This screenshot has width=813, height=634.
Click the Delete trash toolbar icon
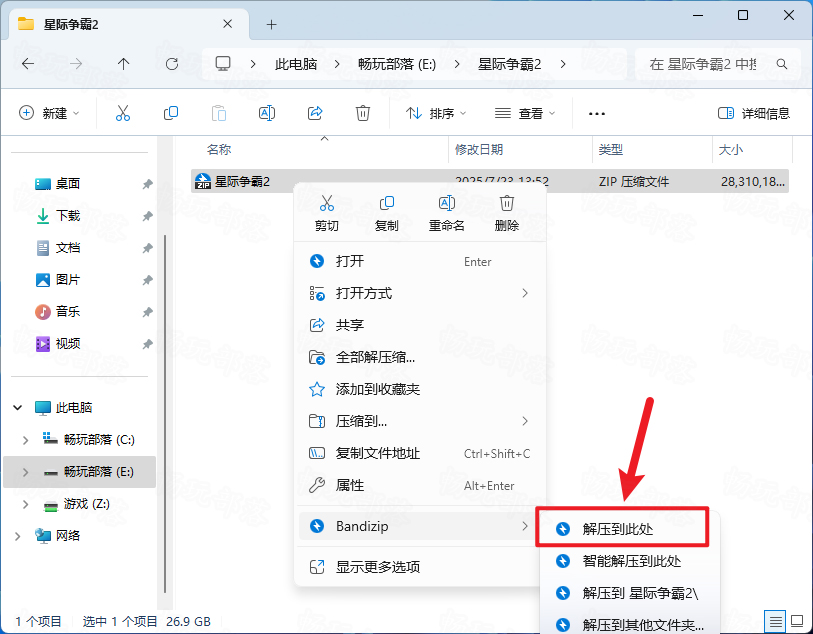(362, 113)
